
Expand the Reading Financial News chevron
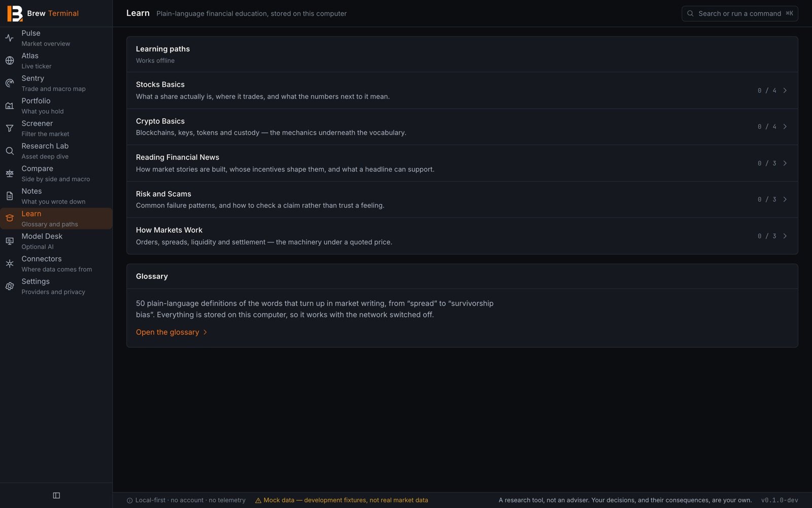pyautogui.click(x=785, y=163)
